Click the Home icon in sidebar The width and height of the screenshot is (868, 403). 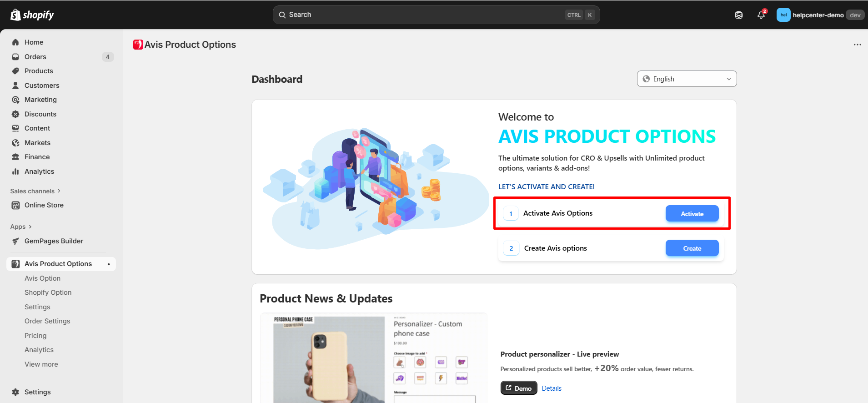pyautogui.click(x=15, y=42)
